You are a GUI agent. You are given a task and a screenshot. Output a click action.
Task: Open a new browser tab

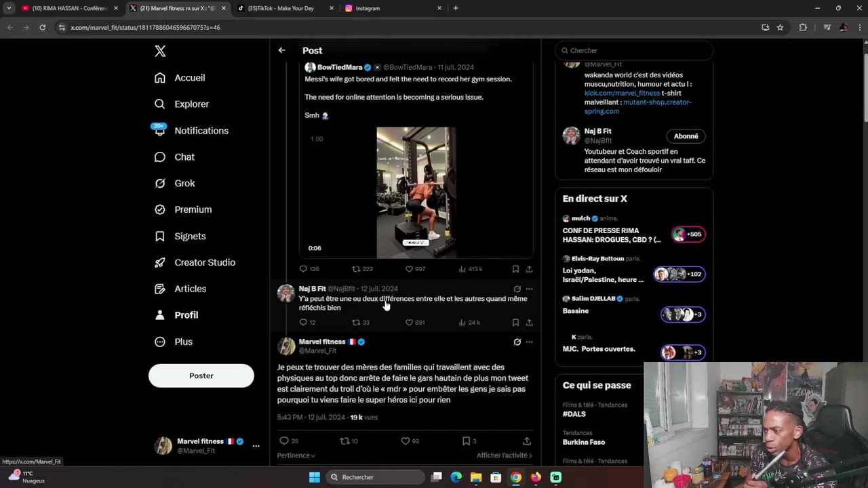coord(456,8)
